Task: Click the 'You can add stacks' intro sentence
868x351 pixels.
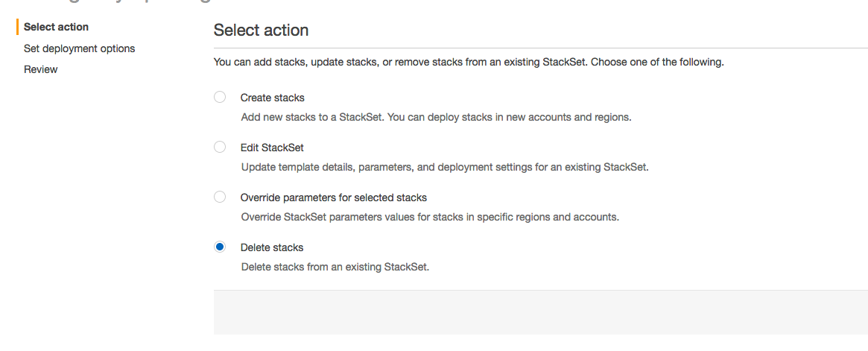Action: 469,62
